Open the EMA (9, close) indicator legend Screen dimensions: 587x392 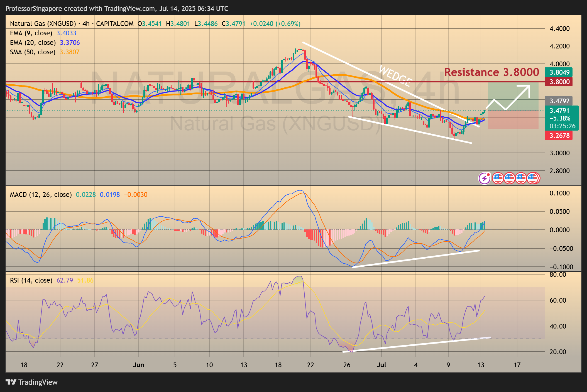(31, 33)
